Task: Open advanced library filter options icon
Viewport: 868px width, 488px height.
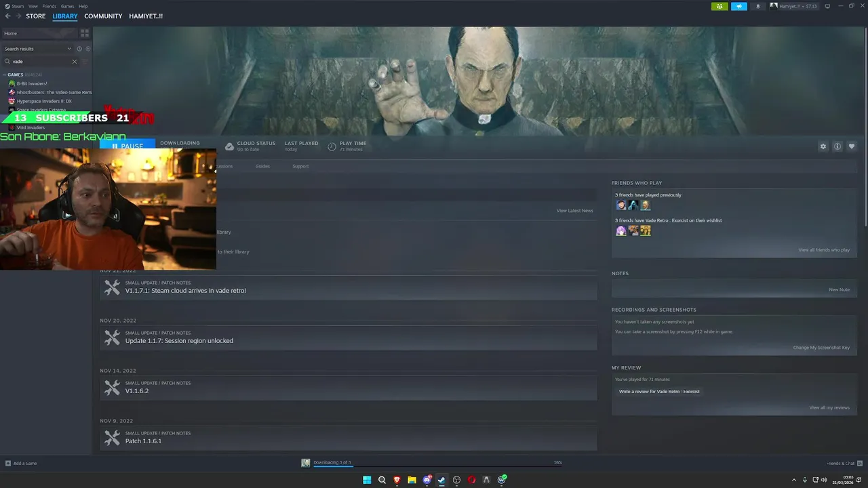Action: (x=85, y=62)
